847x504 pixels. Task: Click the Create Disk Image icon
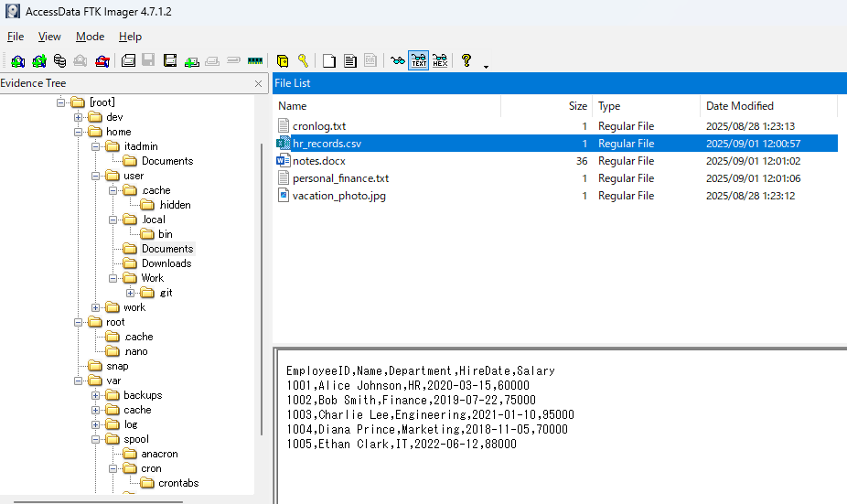pos(128,60)
